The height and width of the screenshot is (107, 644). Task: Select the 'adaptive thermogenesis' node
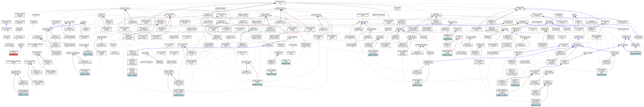pyautogui.click(x=379, y=15)
